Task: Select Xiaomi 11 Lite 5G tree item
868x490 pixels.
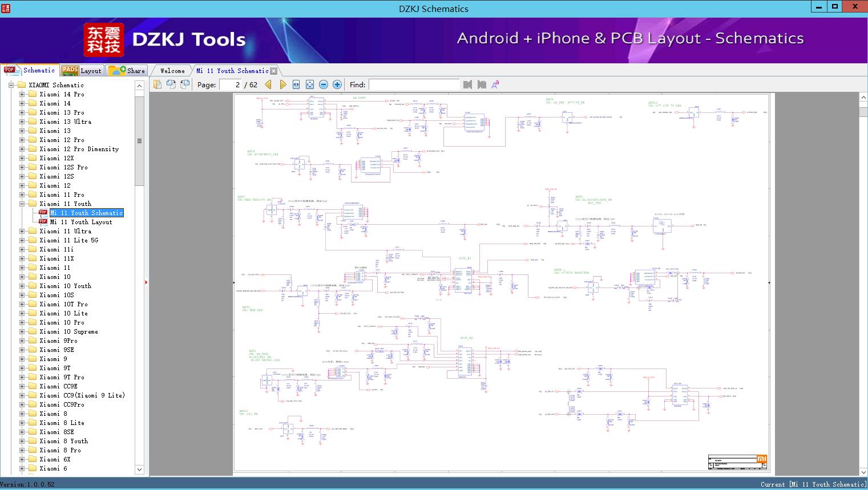Action: 68,240
